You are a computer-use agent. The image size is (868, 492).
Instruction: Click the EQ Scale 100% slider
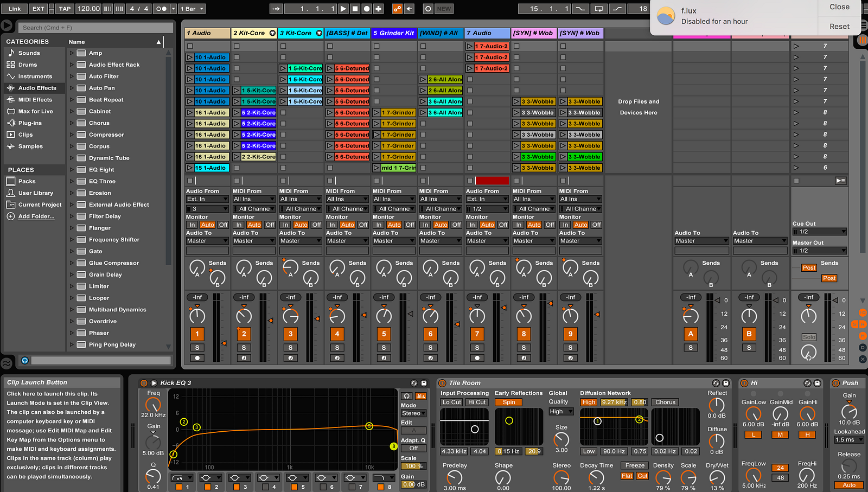pos(413,466)
